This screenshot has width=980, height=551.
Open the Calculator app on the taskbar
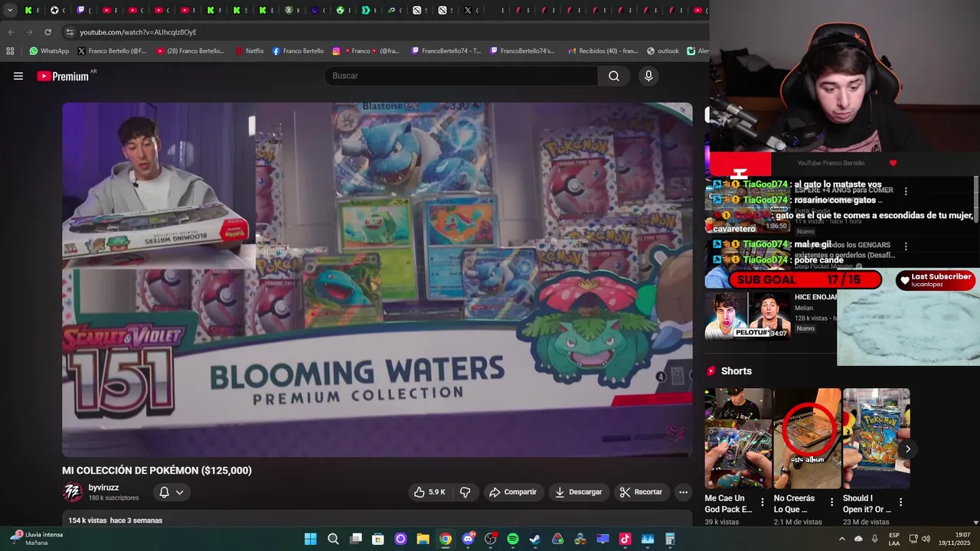[670, 539]
